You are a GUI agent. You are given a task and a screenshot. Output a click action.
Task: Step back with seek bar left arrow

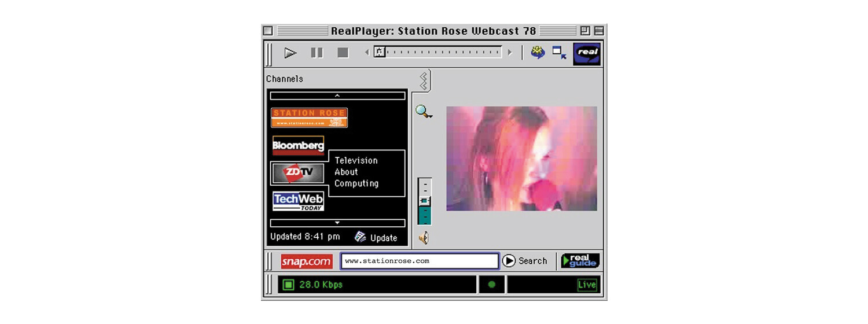click(367, 53)
